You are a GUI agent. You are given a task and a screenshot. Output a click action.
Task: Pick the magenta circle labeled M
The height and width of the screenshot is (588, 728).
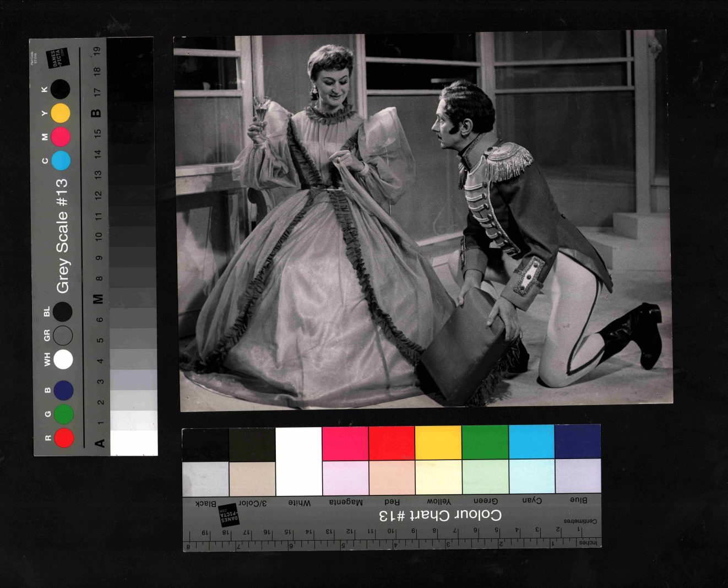(x=61, y=137)
